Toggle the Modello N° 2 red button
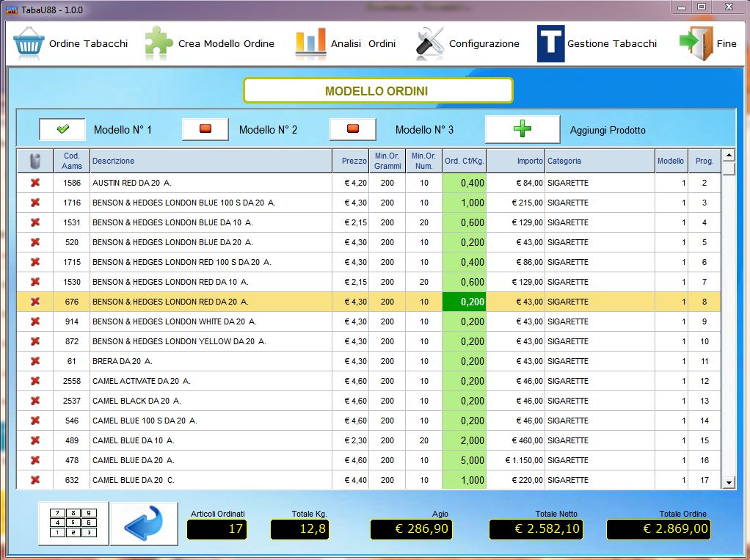The width and height of the screenshot is (750, 560). point(205,129)
